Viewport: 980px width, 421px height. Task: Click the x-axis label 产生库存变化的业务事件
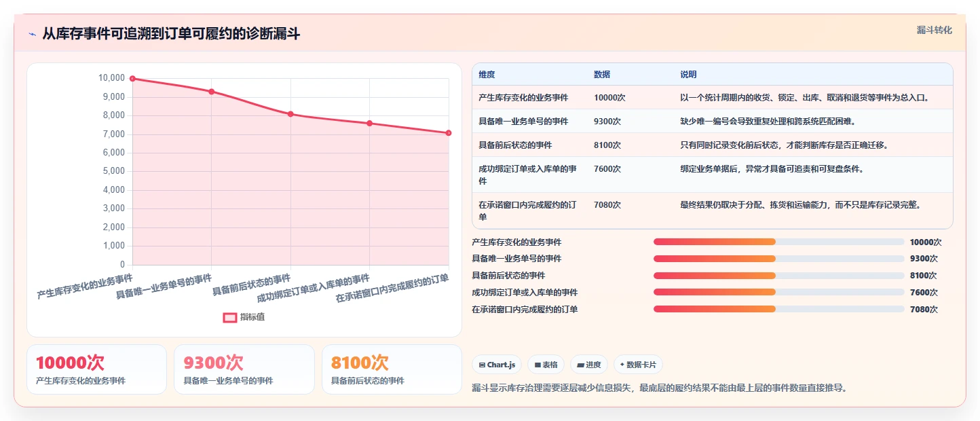point(85,287)
